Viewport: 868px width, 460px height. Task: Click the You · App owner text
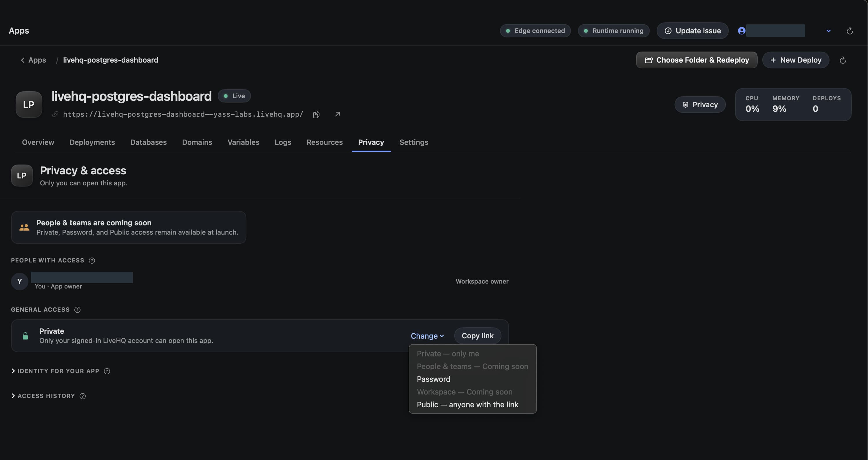pos(58,286)
